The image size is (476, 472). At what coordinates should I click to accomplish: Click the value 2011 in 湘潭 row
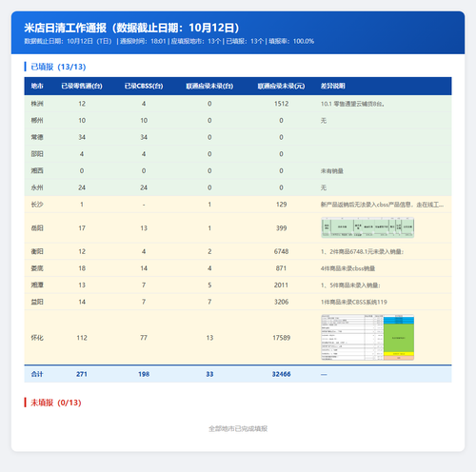(x=281, y=285)
